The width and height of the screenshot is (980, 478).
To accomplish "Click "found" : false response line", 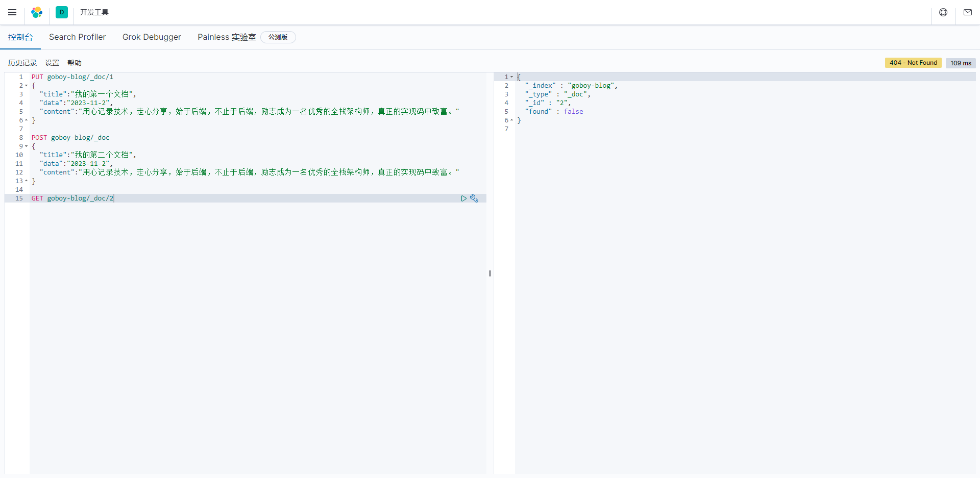I will [554, 112].
